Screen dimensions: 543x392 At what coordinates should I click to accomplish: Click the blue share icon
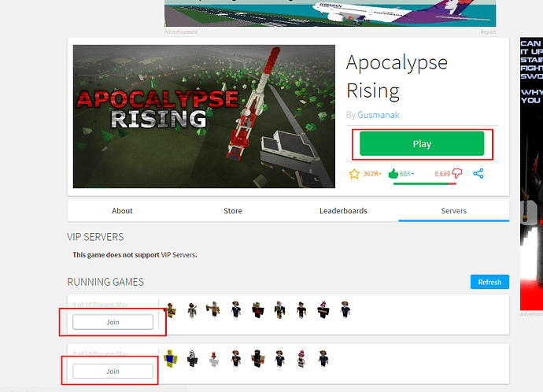pyautogui.click(x=478, y=173)
